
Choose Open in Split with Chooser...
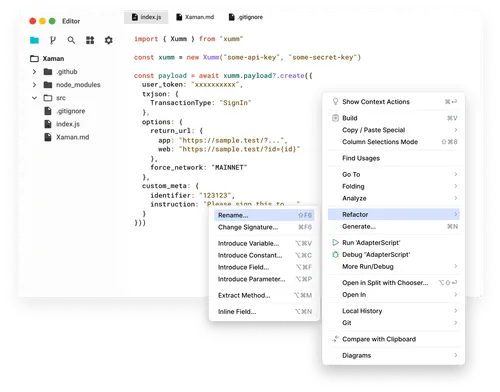click(394, 283)
